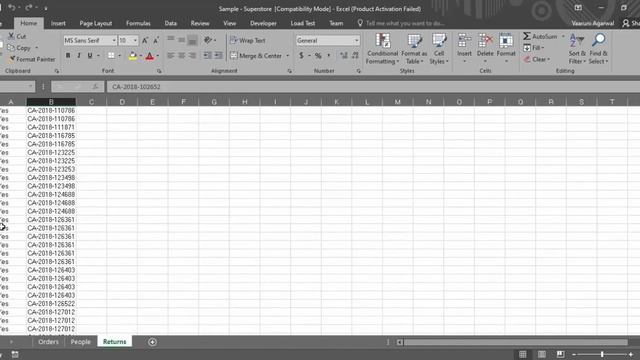This screenshot has height=360, width=640.
Task: Open the font size dropdown
Action: (135, 40)
